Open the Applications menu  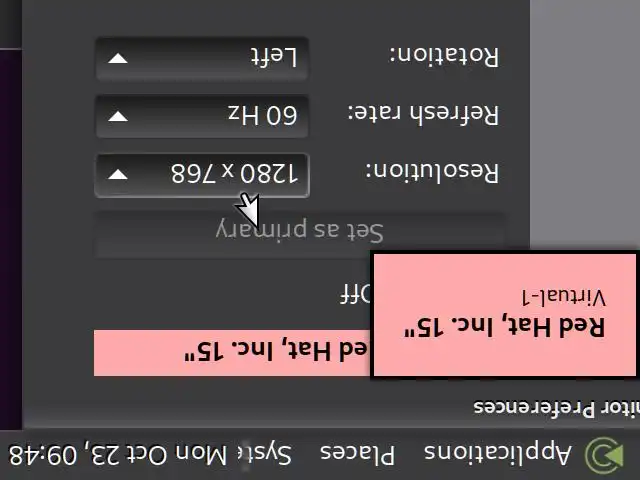coord(498,454)
